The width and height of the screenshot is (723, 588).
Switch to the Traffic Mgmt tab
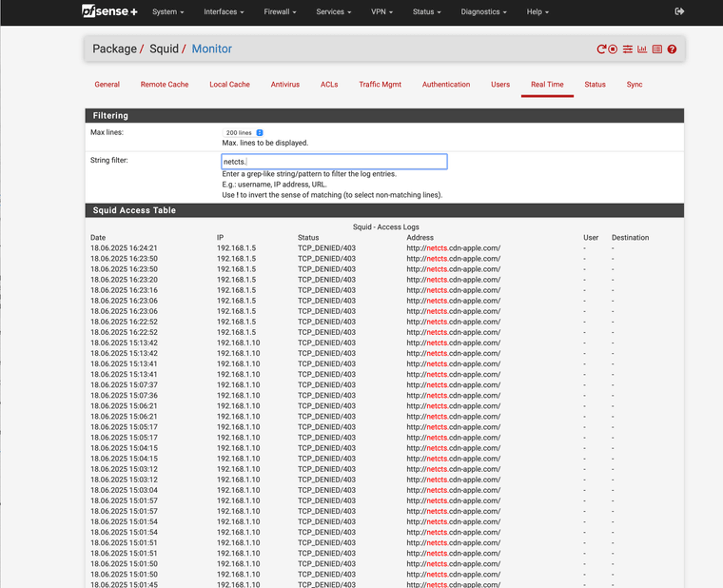click(x=380, y=85)
